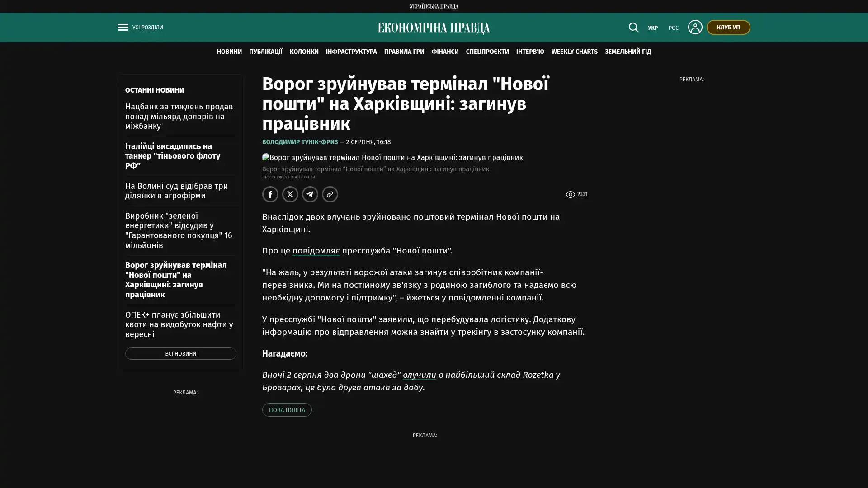This screenshot has height=488, width=868.
Task: Follow the 'влучили' link about Rozetka
Action: (x=420, y=375)
